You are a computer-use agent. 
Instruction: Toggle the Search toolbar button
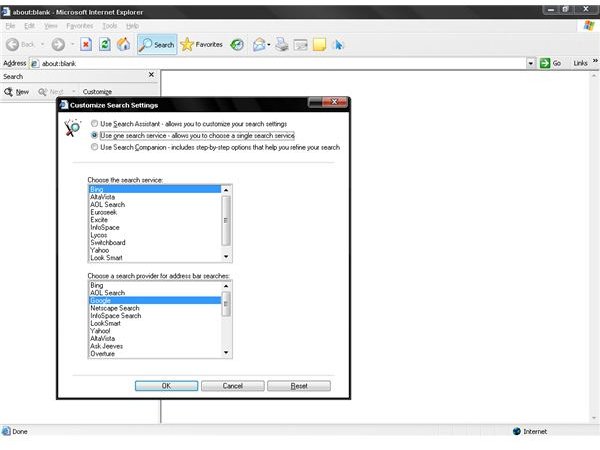click(x=157, y=44)
